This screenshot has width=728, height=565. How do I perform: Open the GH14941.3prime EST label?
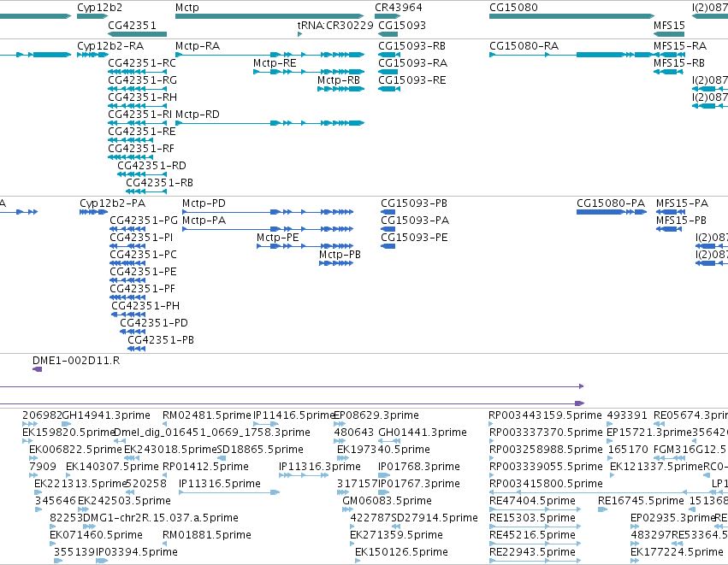pyautogui.click(x=106, y=415)
